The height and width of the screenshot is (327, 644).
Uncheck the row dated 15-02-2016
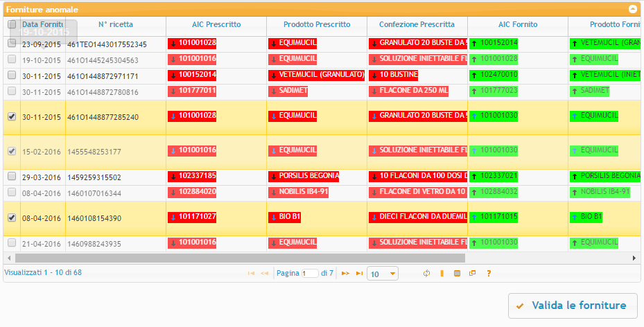click(x=12, y=152)
